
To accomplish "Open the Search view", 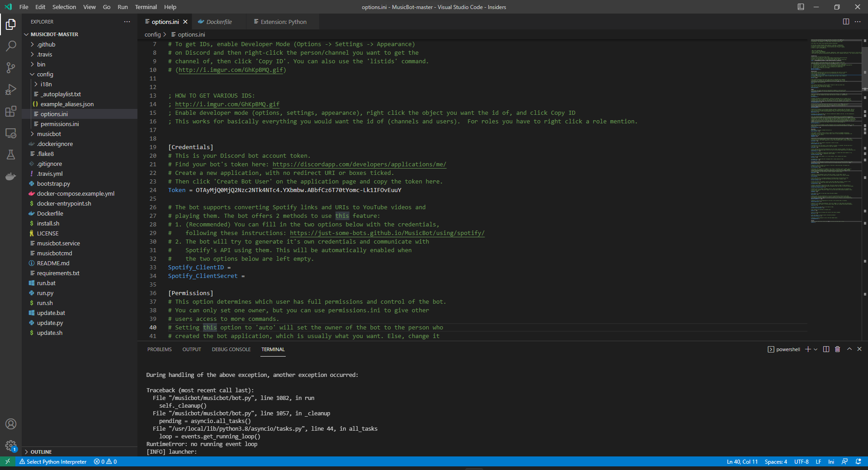I will pyautogui.click(x=11, y=46).
